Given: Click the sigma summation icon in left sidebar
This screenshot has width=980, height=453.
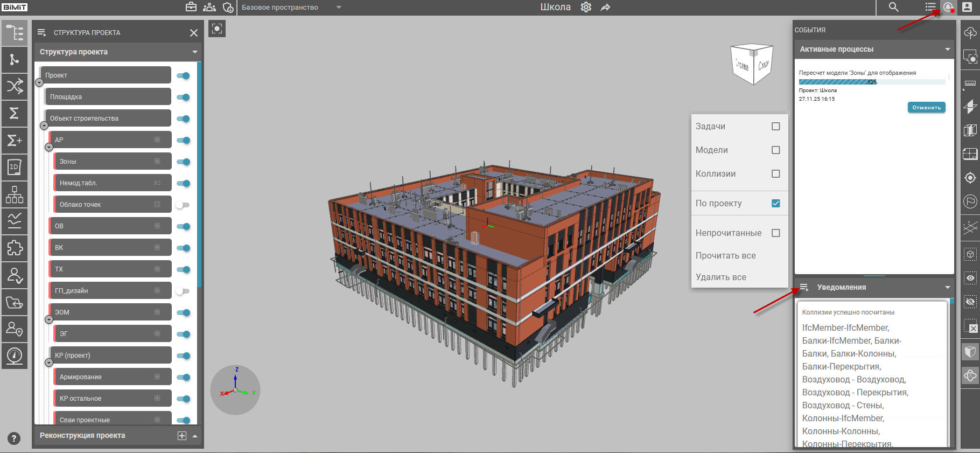Looking at the screenshot, I should tap(15, 113).
